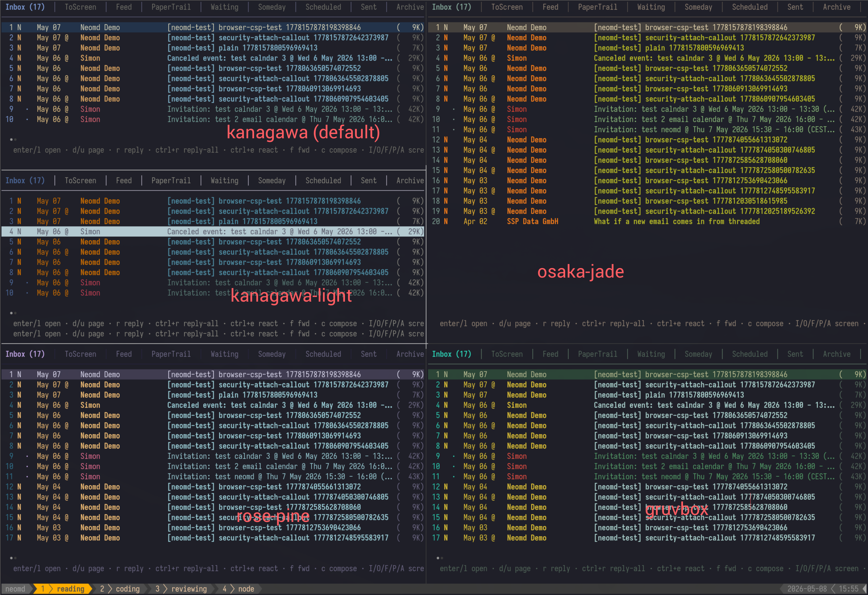Select row 9 Invitation in kanagawa-light pane
This screenshot has width=868, height=595.
point(213,283)
